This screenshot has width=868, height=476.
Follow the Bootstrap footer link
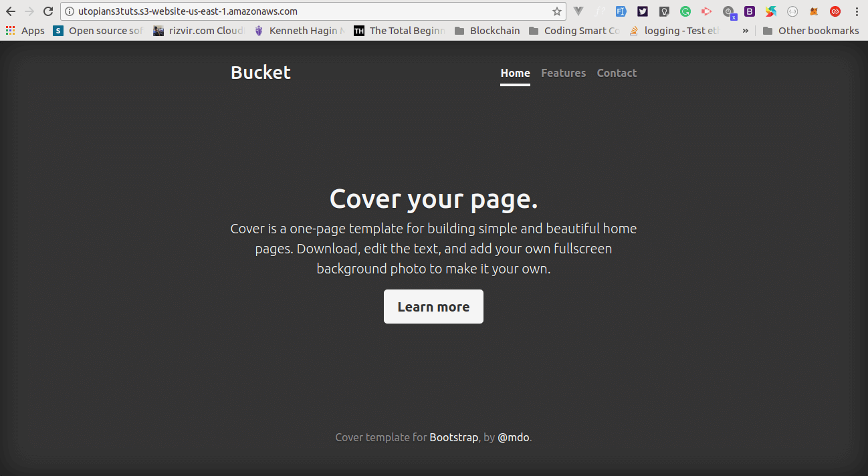tap(453, 438)
